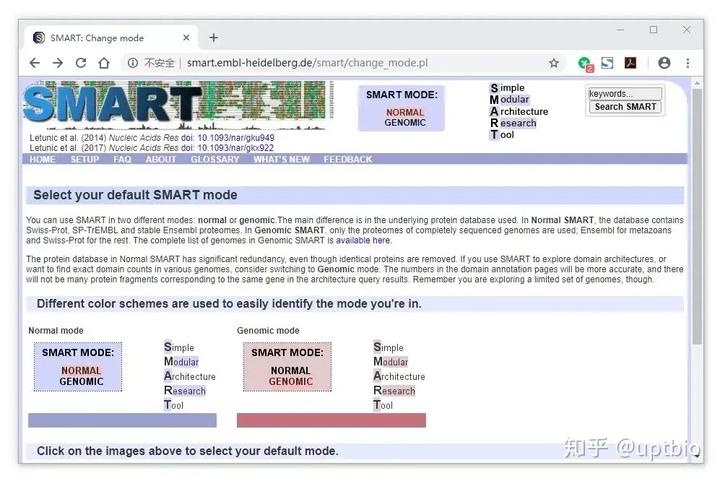The height and width of the screenshot is (481, 720).
Task: Click the browser forward arrow
Action: [x=58, y=63]
